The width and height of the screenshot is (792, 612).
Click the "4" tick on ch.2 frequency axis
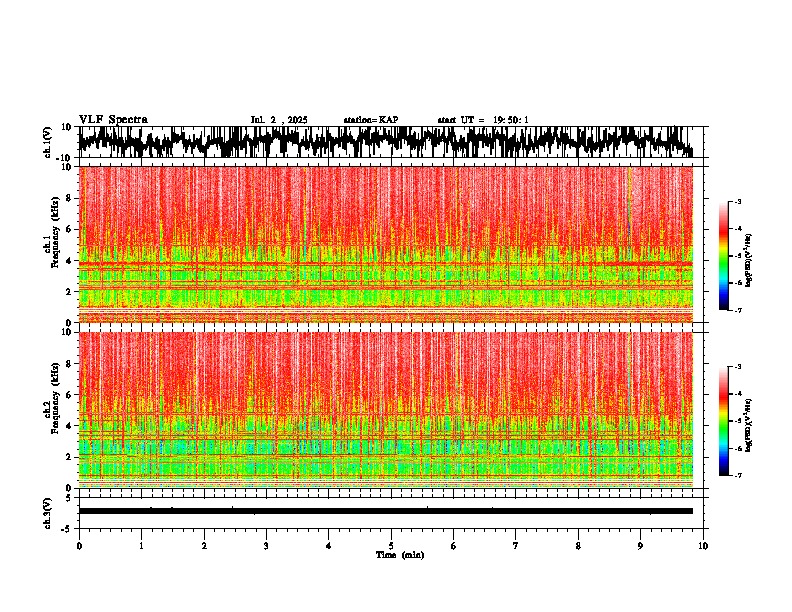[x=70, y=426]
